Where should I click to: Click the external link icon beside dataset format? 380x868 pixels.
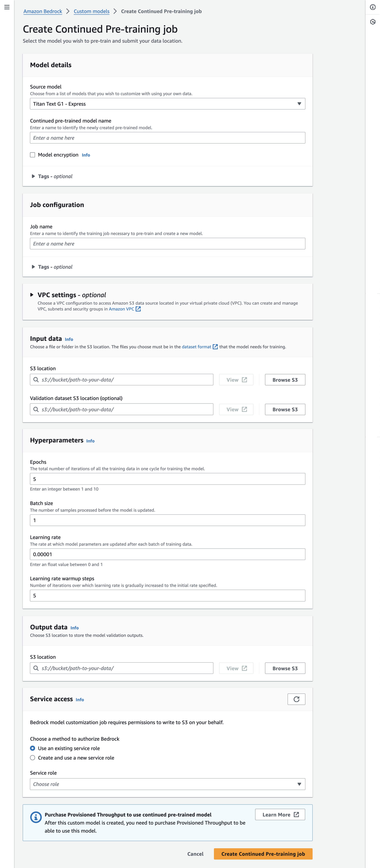215,347
